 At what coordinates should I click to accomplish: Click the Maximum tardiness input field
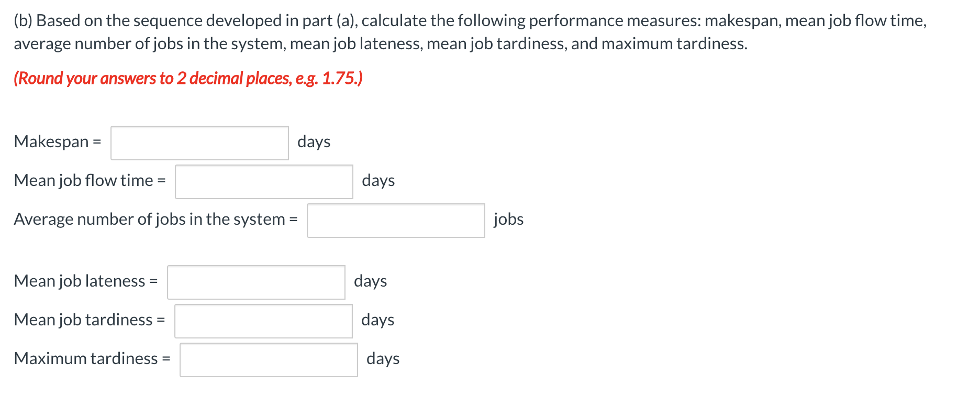tap(269, 360)
